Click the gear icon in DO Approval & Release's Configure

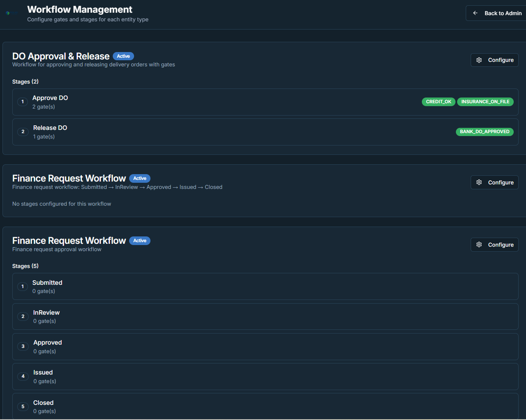pyautogui.click(x=479, y=60)
